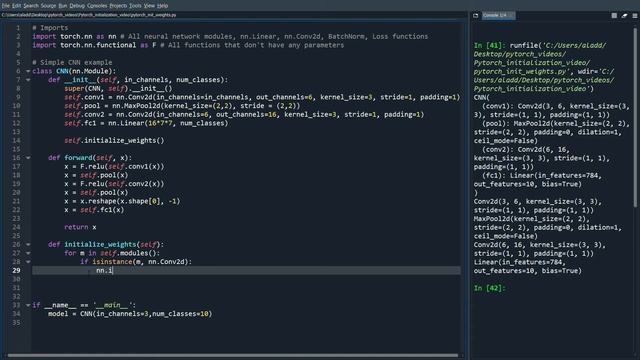
Task: Collapse the class CNN code block on line 6
Action: pos(28,71)
